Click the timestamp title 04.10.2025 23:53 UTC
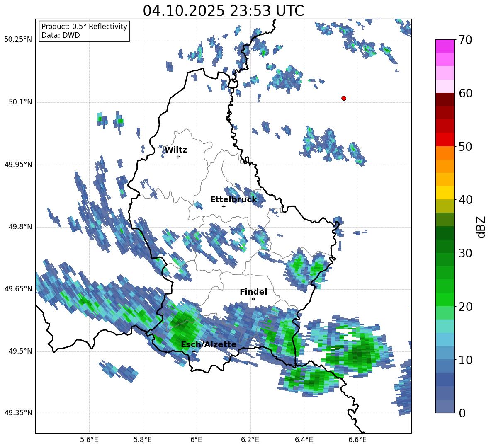This screenshot has width=491, height=448. click(223, 11)
